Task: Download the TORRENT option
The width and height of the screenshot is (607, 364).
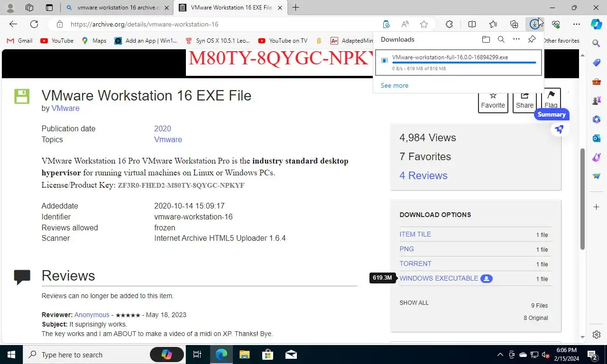Action: 415,264
